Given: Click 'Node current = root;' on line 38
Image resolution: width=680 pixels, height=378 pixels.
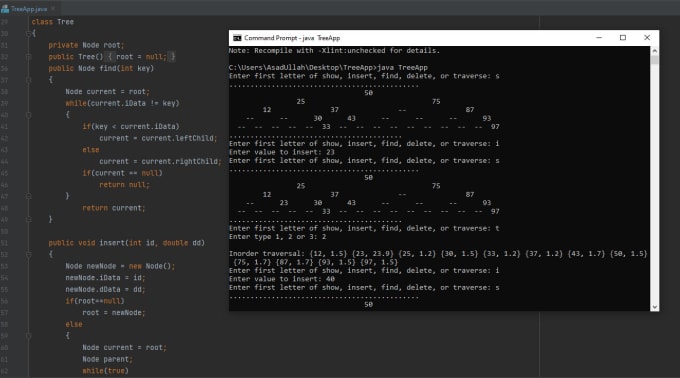Looking at the screenshot, I should (108, 92).
